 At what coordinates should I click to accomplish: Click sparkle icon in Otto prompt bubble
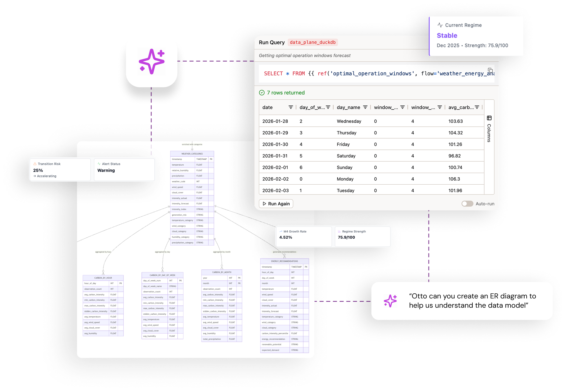390,301
